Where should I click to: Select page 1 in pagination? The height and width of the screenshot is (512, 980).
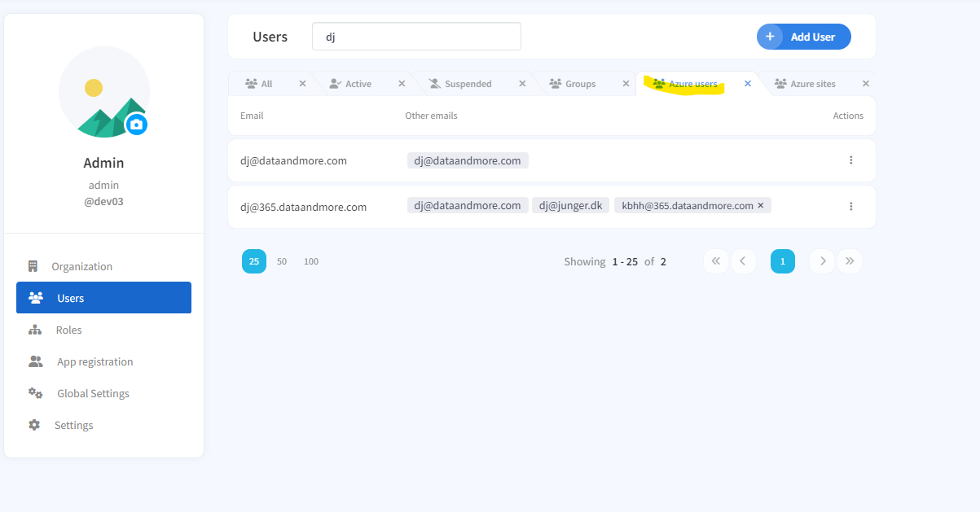(783, 261)
